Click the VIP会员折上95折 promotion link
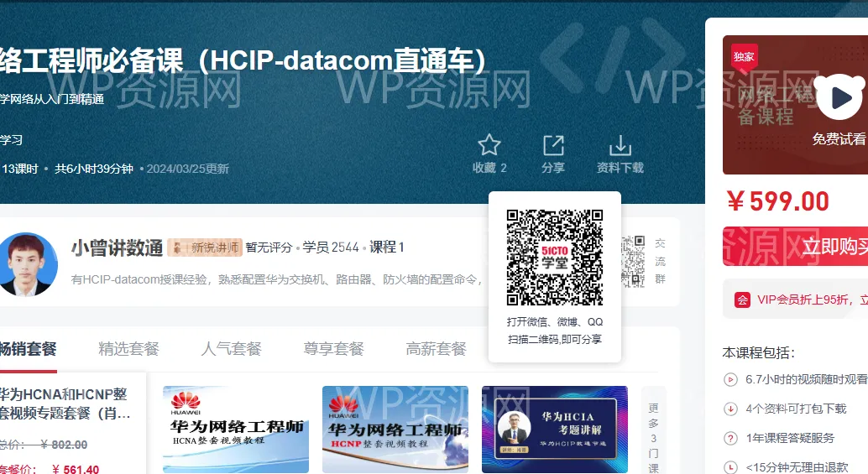Viewport: 868px width, 474px height. coord(812,300)
